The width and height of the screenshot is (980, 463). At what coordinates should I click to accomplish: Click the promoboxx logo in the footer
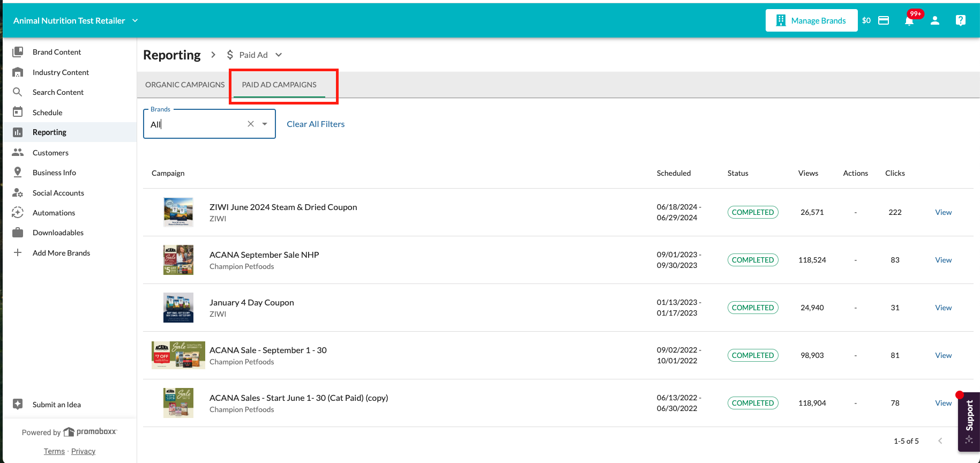tap(90, 431)
